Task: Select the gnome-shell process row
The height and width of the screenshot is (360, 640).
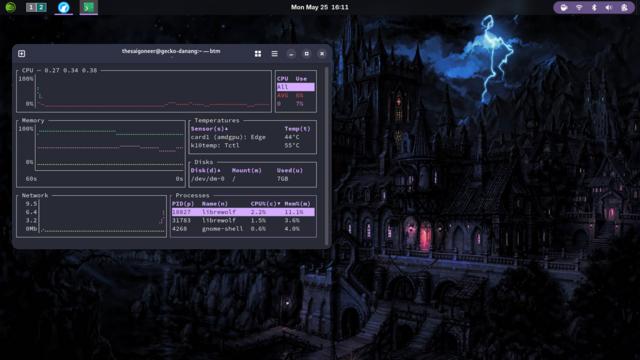Action: [243, 229]
